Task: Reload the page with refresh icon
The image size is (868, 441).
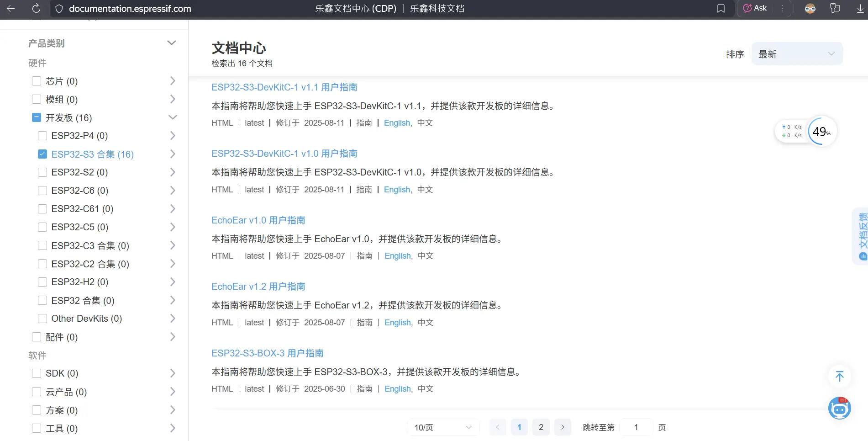Action: tap(36, 8)
